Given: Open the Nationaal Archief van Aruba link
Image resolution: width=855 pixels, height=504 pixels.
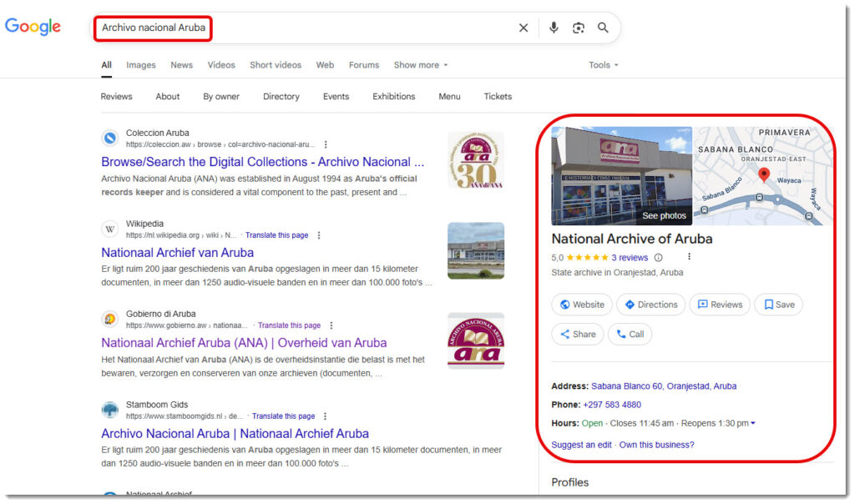Looking at the screenshot, I should 177,253.
